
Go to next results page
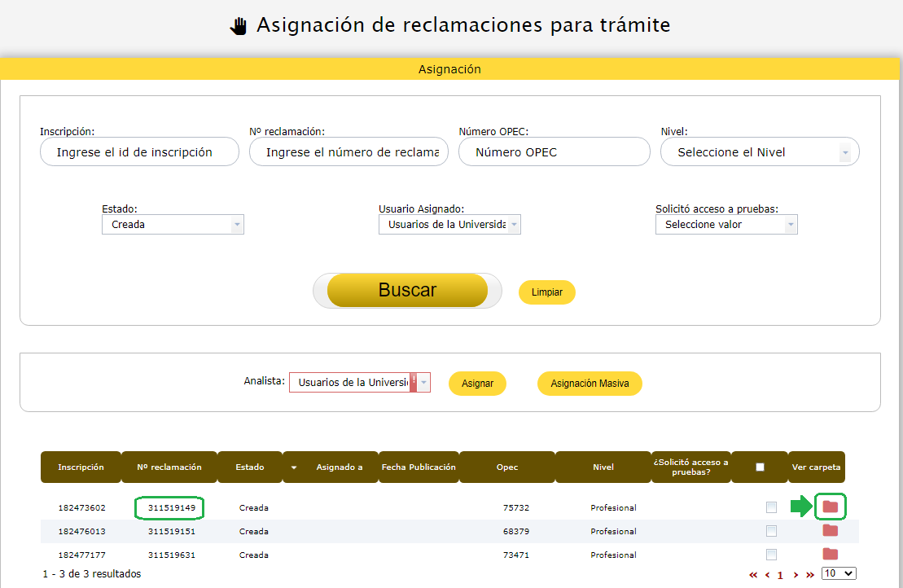click(x=796, y=575)
